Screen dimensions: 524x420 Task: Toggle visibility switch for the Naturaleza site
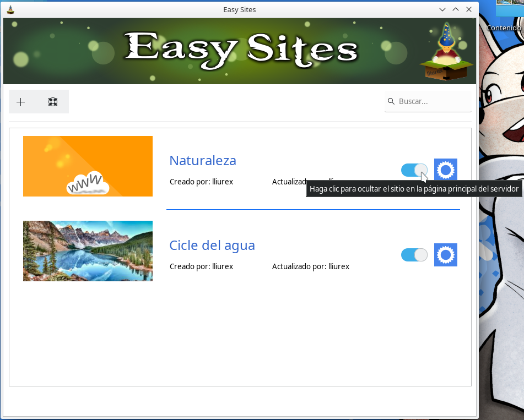point(414,170)
